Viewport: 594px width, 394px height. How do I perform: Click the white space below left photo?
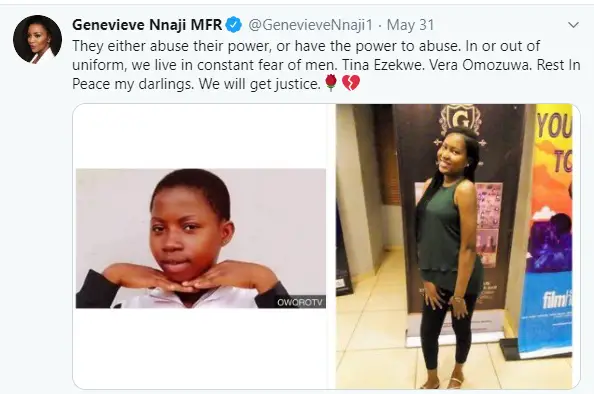tap(201, 348)
